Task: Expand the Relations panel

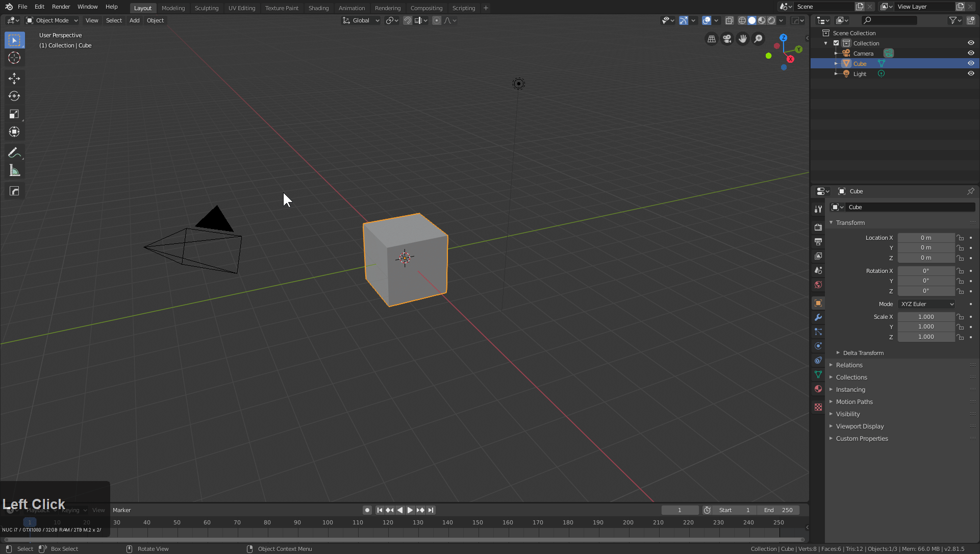Action: pyautogui.click(x=849, y=365)
